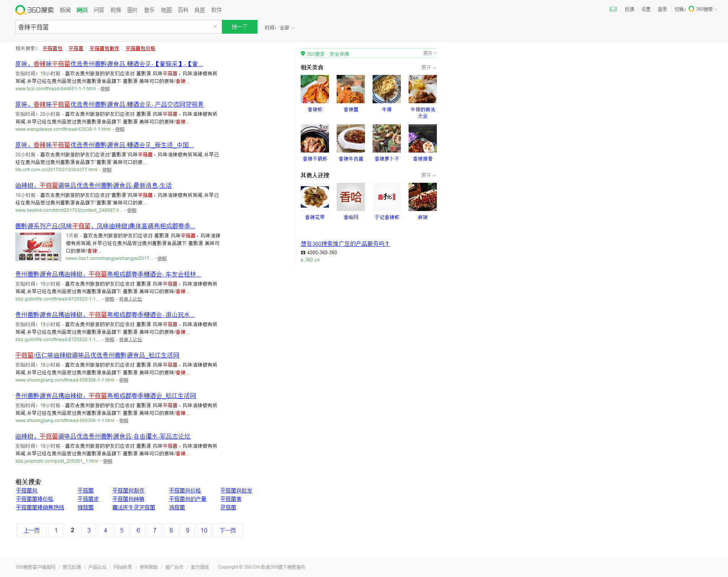Open result 平菇菌/伍仁味油辣椒调味品...松江生活网
Screen dimensions: 728x577
pyautogui.click(x=97, y=355)
